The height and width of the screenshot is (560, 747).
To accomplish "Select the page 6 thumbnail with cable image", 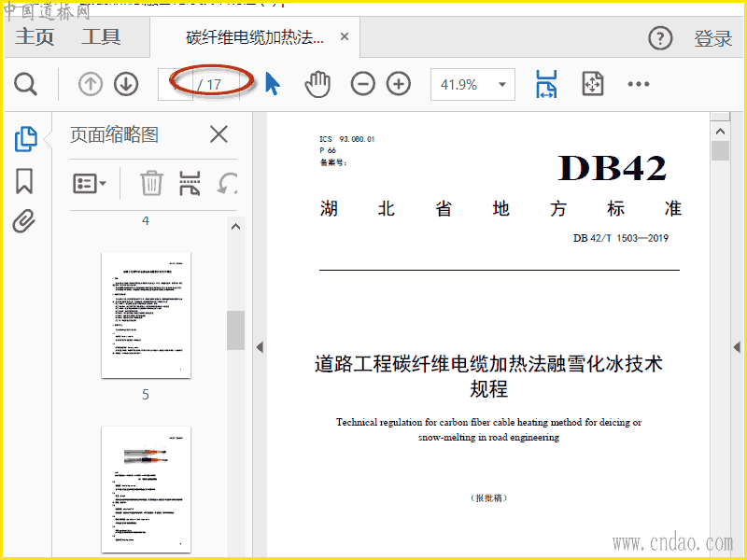I will pyautogui.click(x=146, y=489).
